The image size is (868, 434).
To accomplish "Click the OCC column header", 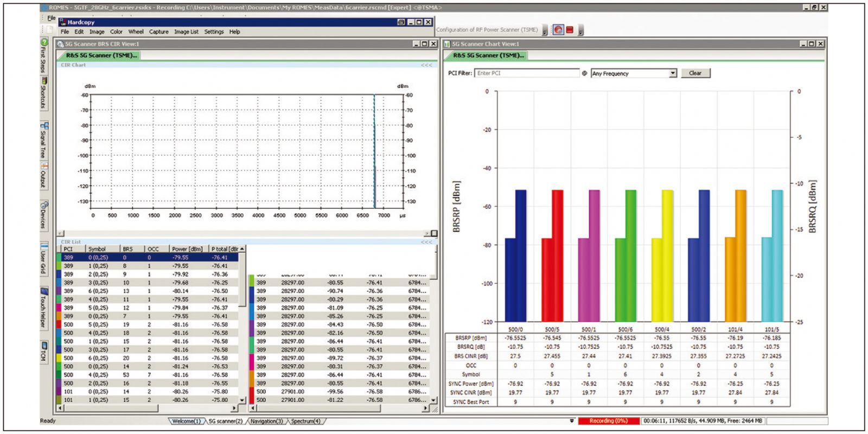I will 157,249.
